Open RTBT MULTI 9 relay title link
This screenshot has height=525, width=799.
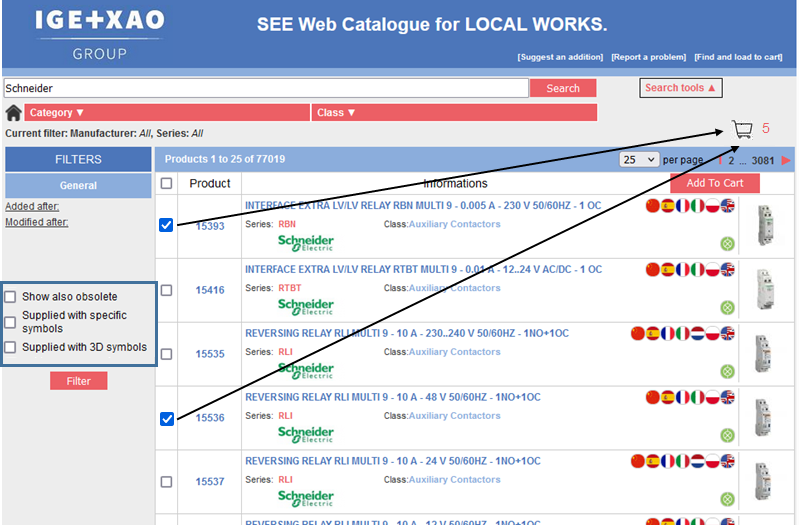[x=423, y=270]
